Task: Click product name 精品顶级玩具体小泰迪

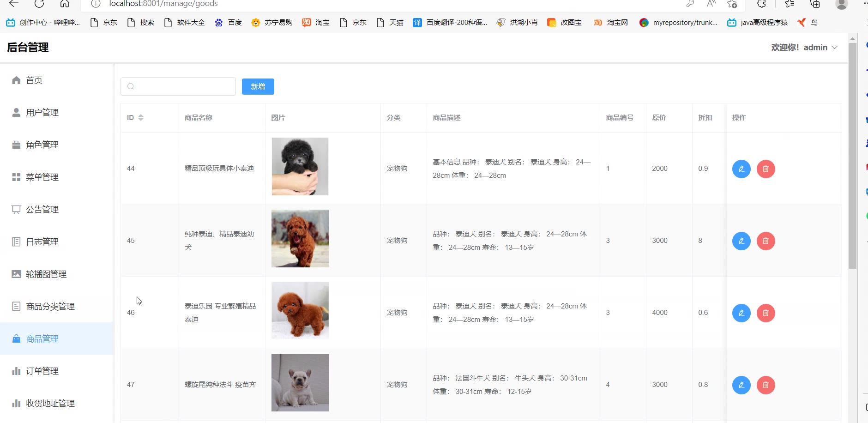Action: (219, 169)
